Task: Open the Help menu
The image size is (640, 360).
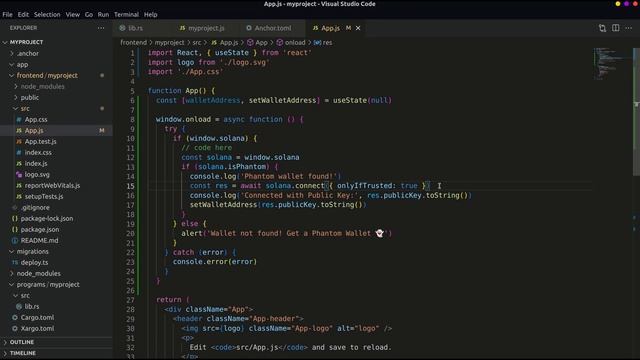Action: click(x=151, y=14)
